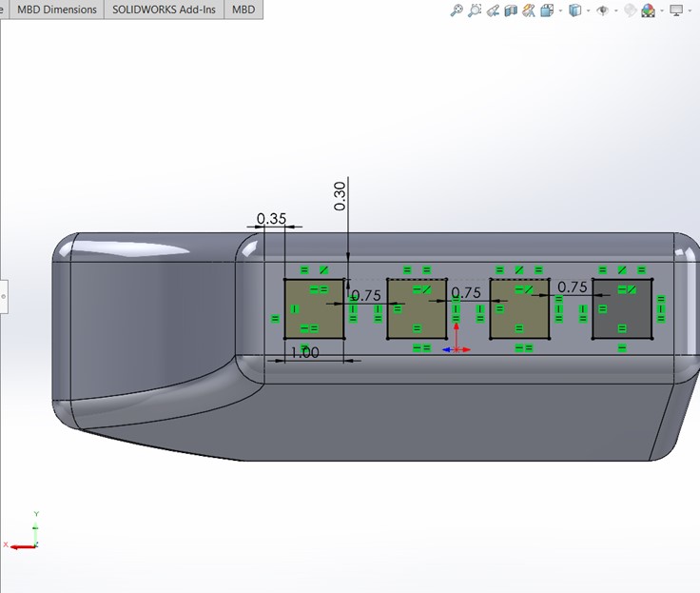
Task: Click equal relation icon left of first square
Action: click(275, 319)
